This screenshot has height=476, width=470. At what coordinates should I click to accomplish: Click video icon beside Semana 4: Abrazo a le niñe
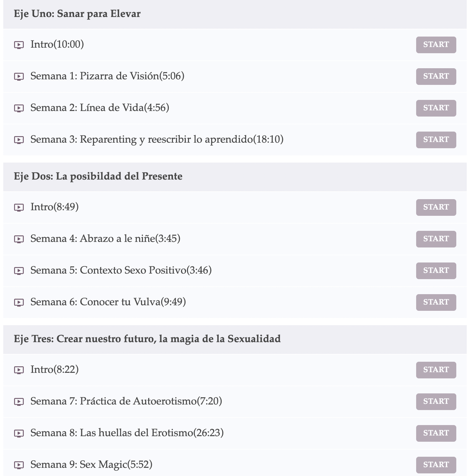(x=19, y=239)
